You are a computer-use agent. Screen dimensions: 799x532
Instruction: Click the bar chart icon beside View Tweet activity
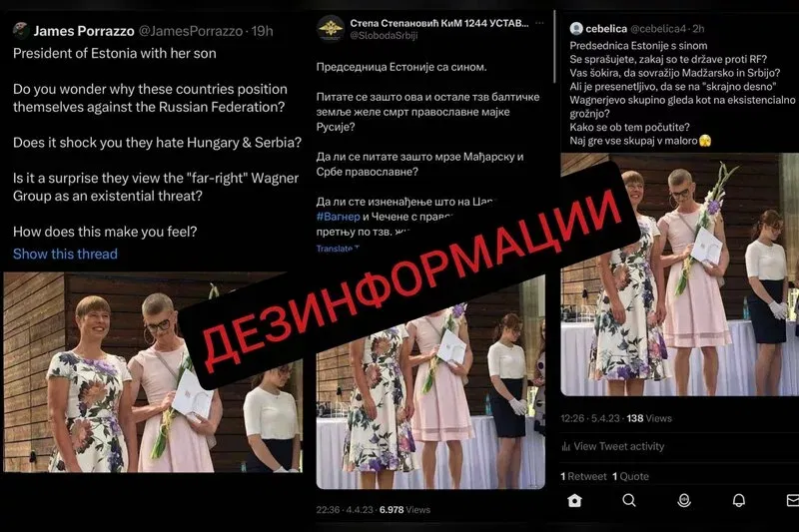[x=565, y=446]
